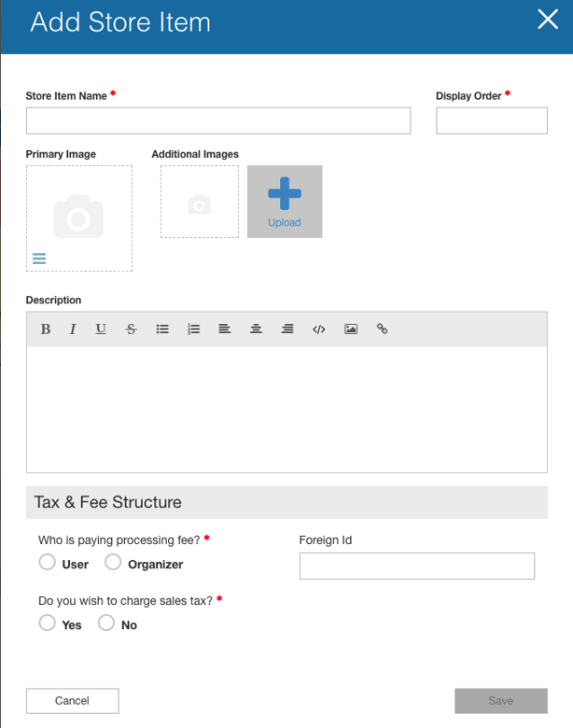The image size is (573, 728).
Task: Right align the description text
Action: coord(287,329)
